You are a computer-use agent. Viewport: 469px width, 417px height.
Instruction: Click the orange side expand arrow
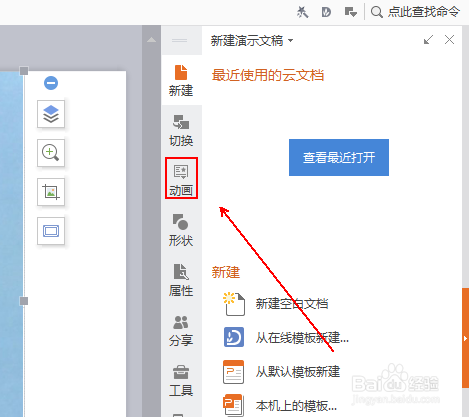click(x=465, y=338)
